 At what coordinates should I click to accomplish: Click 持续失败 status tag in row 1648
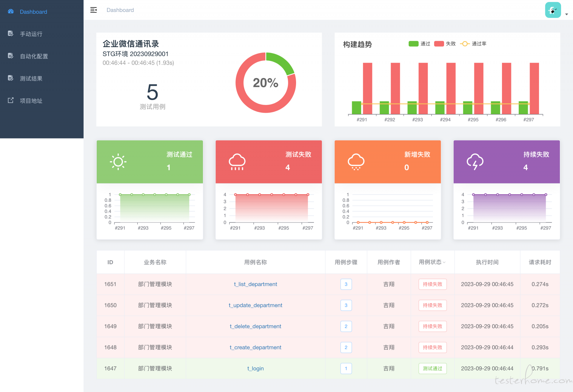tap(433, 347)
